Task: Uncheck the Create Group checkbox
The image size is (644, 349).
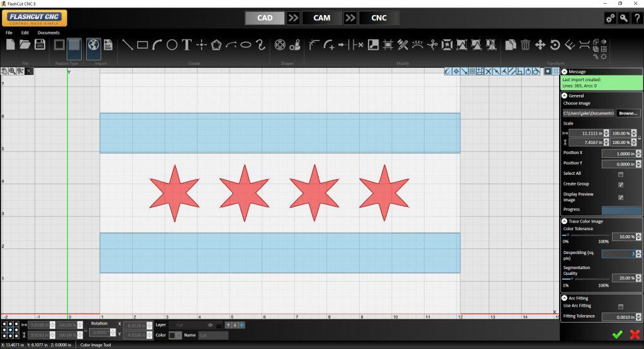Action: coord(621,185)
